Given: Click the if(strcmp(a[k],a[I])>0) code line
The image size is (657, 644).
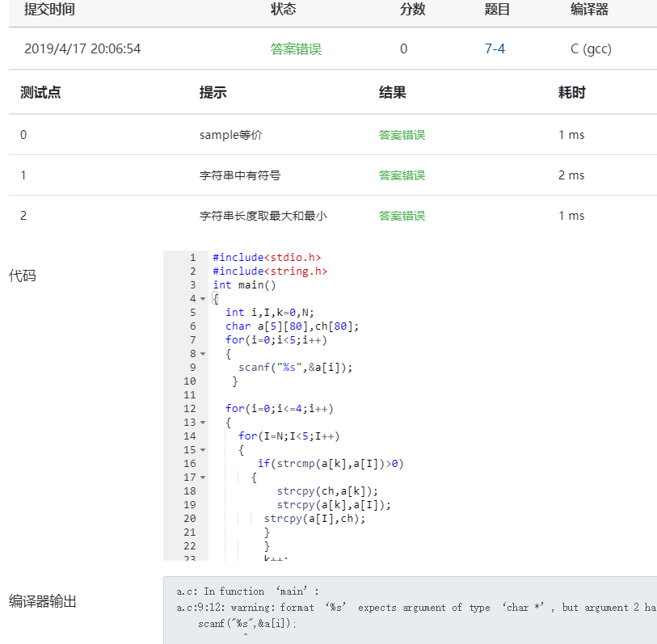Looking at the screenshot, I should tap(331, 464).
